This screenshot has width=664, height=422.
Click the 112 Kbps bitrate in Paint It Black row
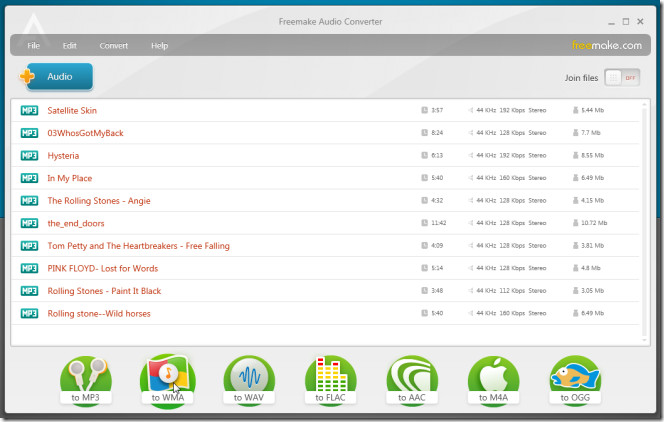tap(512, 291)
